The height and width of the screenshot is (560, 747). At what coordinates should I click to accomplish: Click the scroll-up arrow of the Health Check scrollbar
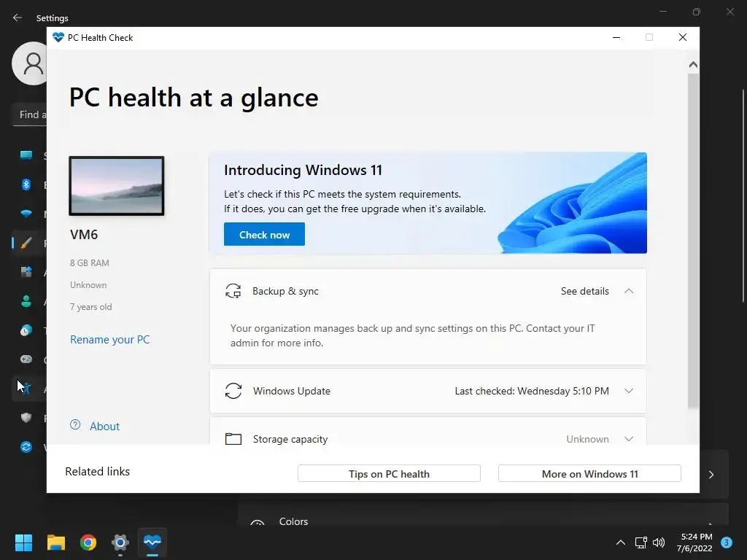click(693, 65)
